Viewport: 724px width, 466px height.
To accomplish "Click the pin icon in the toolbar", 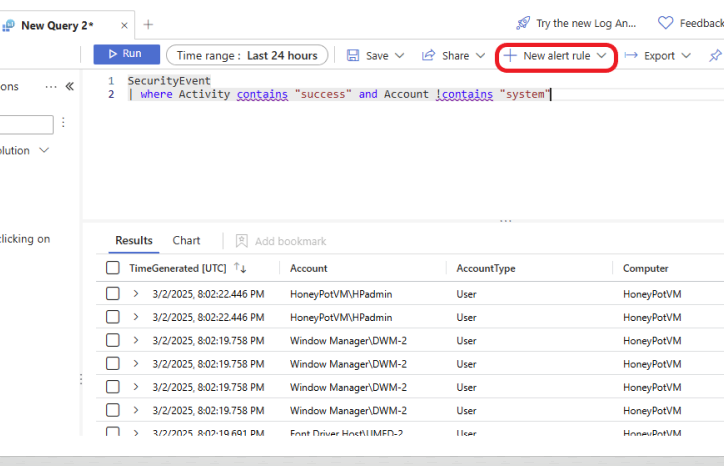I will 715,56.
